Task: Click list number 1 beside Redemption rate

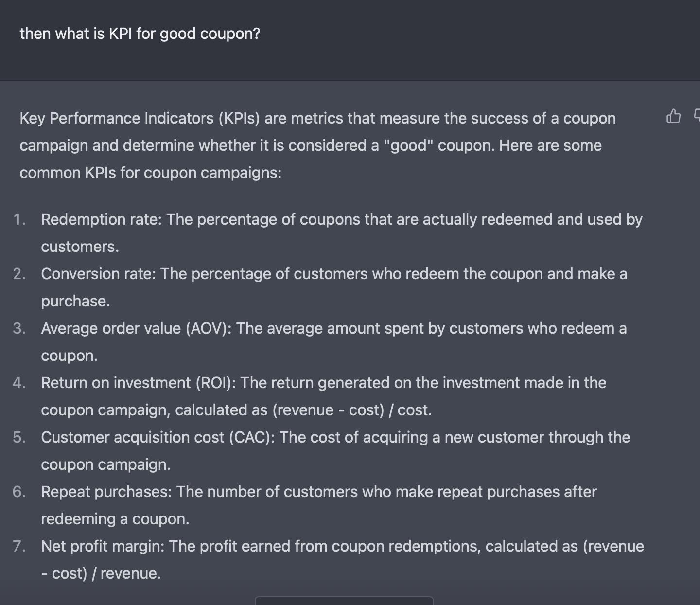Action: click(19, 219)
